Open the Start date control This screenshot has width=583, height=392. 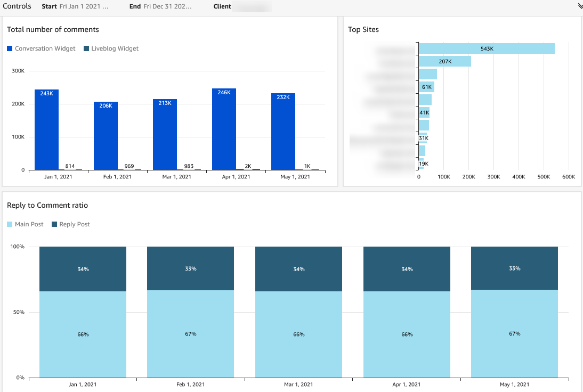75,6
